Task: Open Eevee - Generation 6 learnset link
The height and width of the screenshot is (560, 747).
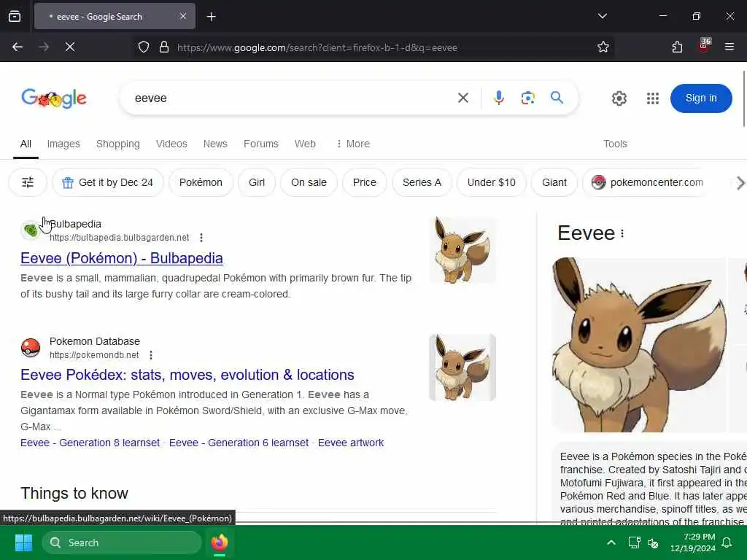Action: 239,443
